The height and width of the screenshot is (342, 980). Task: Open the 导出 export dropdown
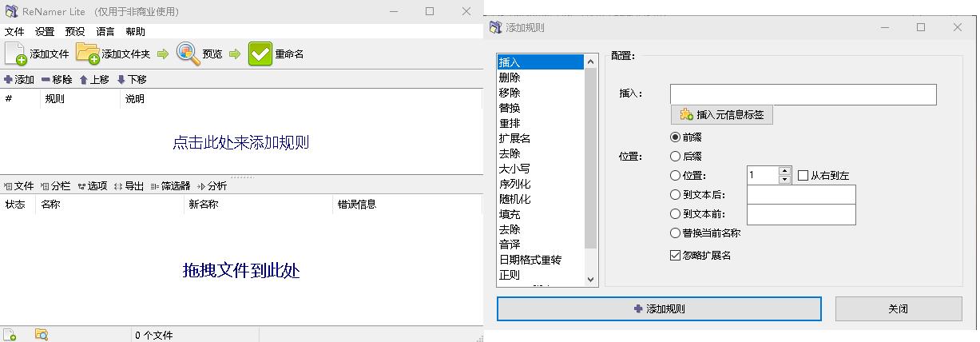[129, 186]
